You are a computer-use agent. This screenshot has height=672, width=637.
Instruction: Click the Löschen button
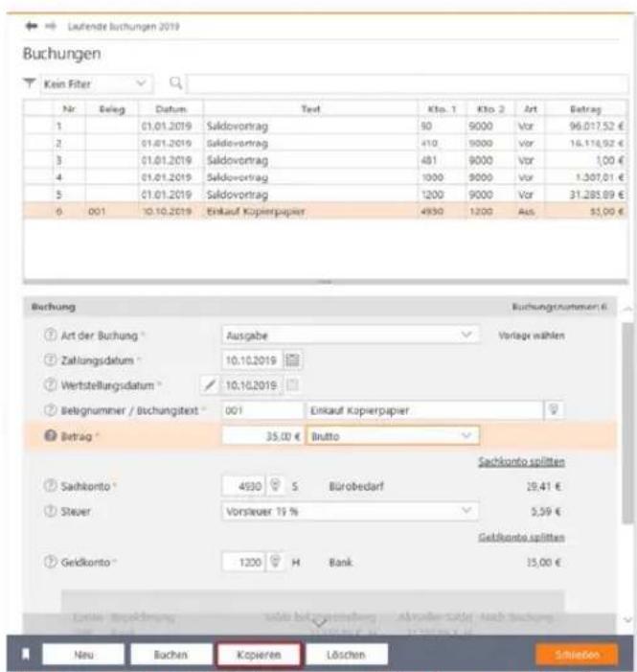[x=346, y=655]
